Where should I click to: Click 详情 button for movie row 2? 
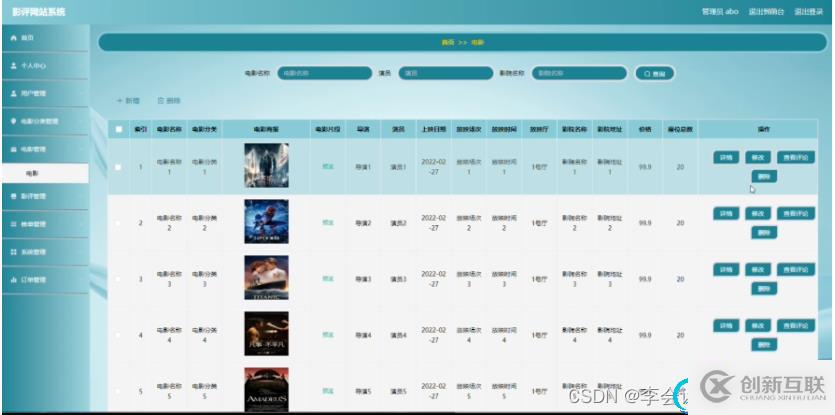point(724,213)
